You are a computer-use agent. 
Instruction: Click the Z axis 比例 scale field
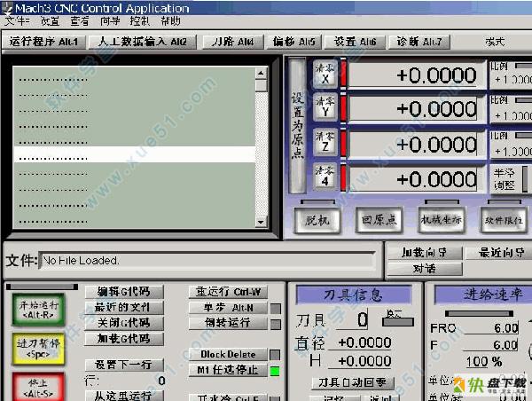(512, 151)
